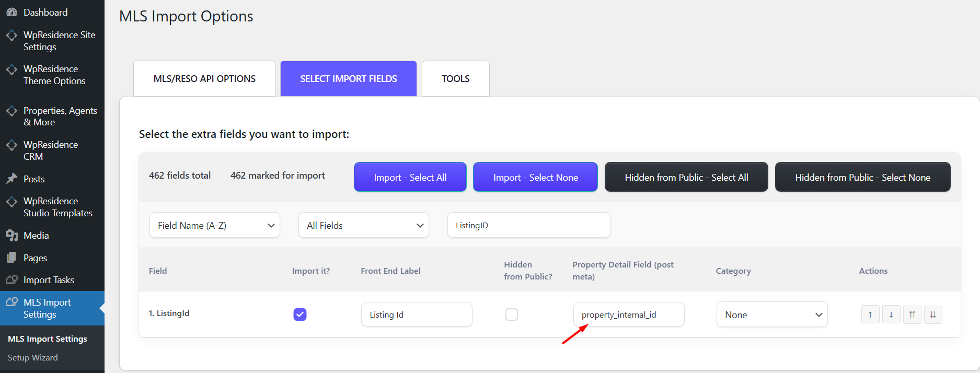
Task: Open the Tools tab
Action: point(455,79)
